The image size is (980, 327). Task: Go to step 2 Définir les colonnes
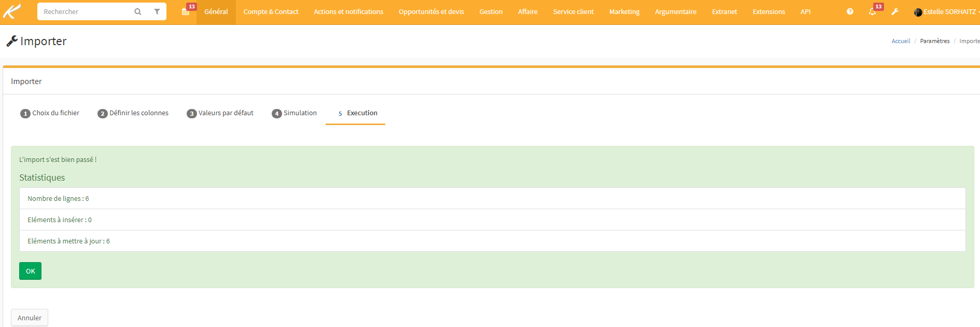(x=133, y=113)
